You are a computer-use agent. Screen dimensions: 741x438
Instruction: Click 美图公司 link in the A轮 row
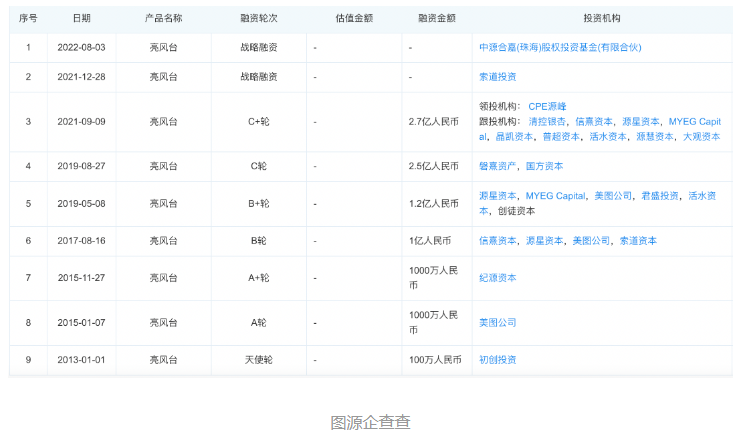497,322
